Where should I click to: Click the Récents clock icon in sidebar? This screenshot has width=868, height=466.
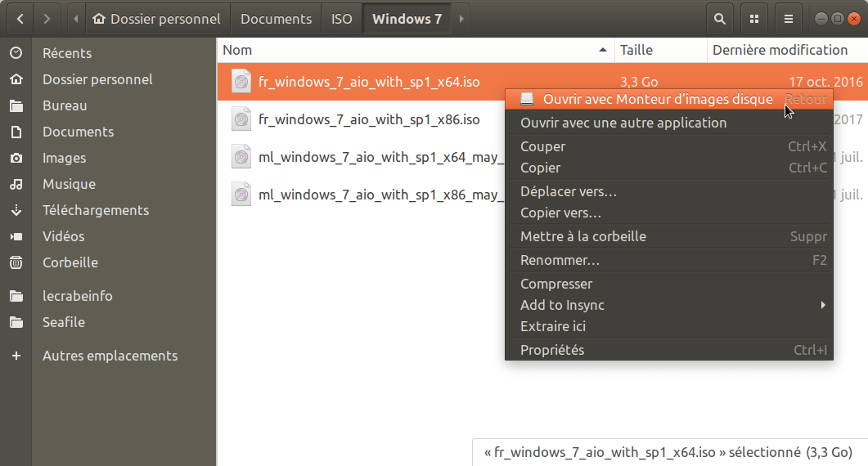tap(16, 53)
